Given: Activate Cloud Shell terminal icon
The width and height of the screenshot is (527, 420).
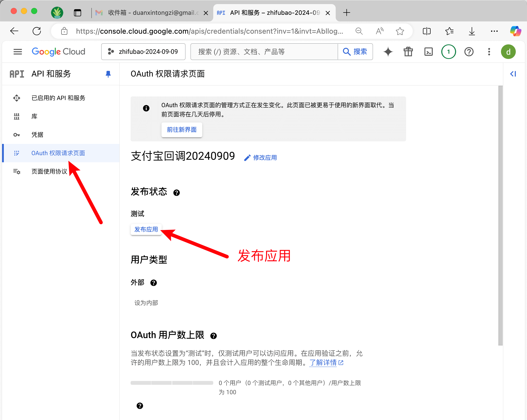Looking at the screenshot, I should [428, 52].
